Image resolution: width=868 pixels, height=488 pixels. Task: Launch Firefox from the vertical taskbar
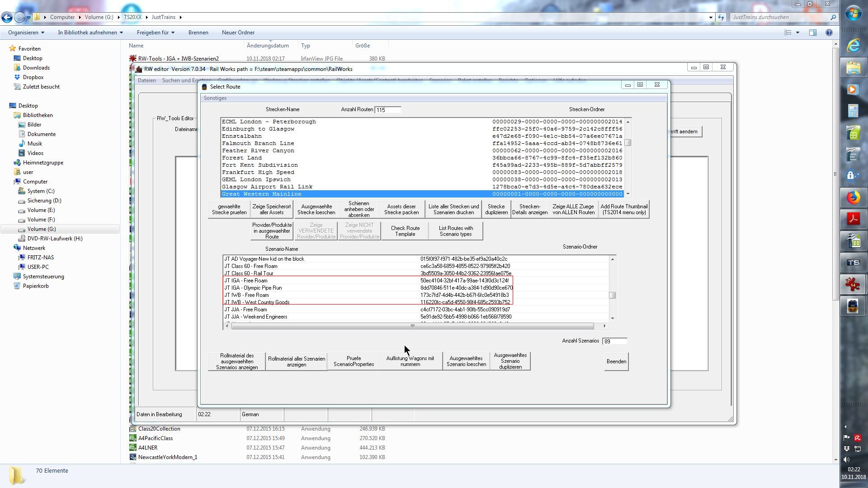tap(853, 197)
